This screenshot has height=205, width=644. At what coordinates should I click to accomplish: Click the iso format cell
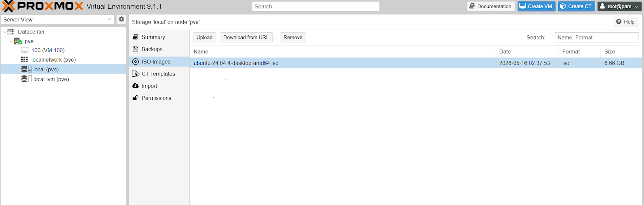[566, 63]
